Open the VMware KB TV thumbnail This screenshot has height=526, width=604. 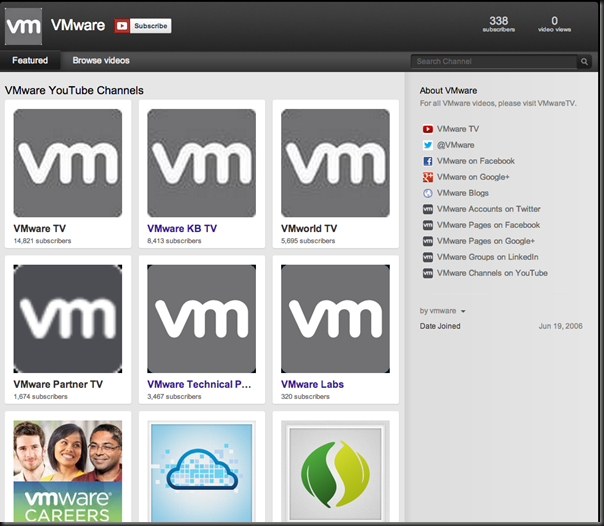[x=201, y=163]
